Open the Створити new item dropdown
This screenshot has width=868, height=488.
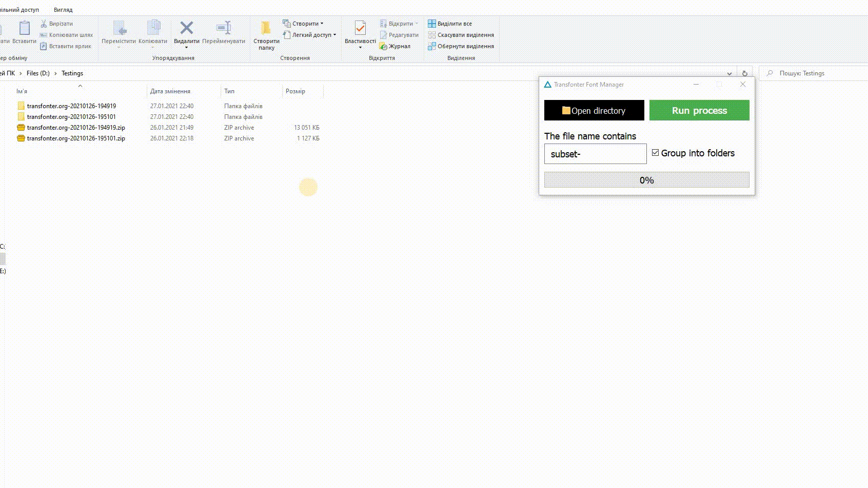(x=303, y=24)
